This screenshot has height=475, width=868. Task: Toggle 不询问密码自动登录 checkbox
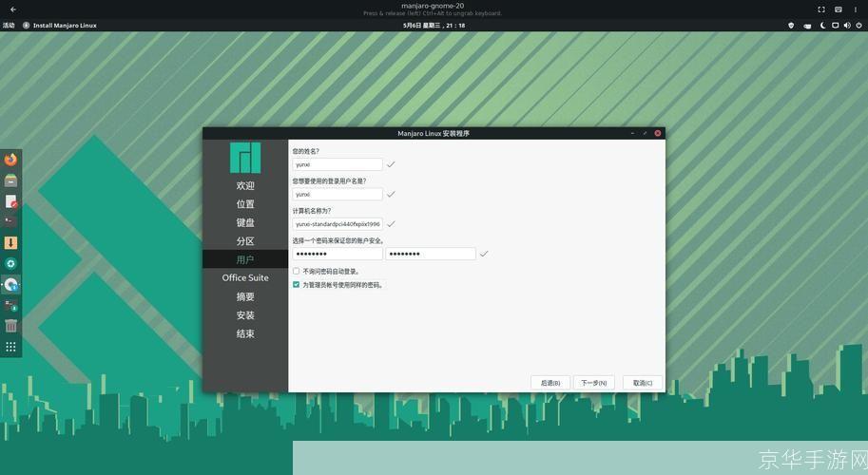coord(297,271)
